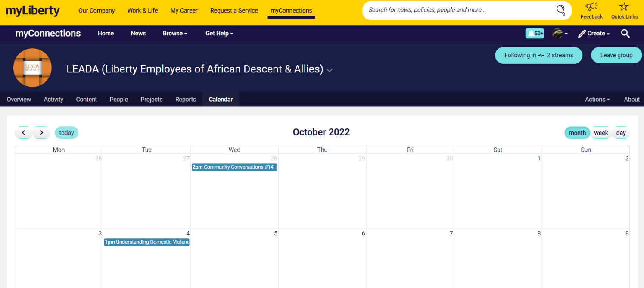Go to Home in myConnections bar
The image size is (644, 288).
pos(106,33)
